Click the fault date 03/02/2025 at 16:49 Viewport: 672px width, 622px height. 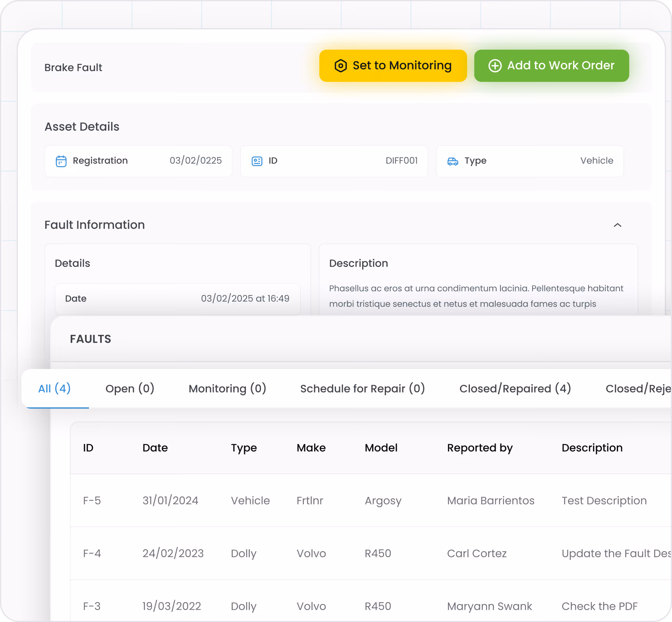(x=245, y=298)
